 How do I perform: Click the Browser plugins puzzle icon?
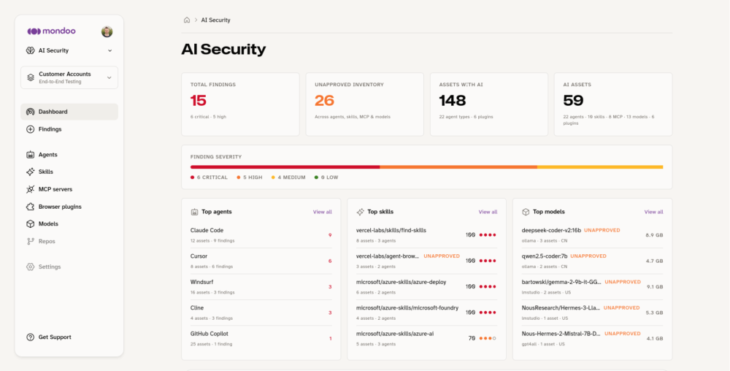pos(30,206)
